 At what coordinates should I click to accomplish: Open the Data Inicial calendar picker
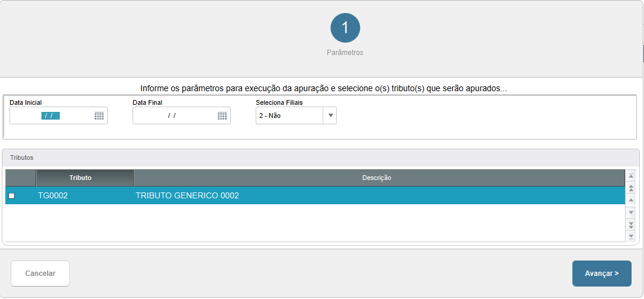(99, 116)
